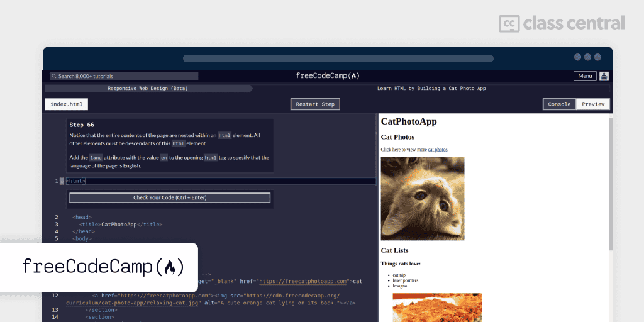Click the cat image in preview
The width and height of the screenshot is (644, 322).
tap(423, 199)
